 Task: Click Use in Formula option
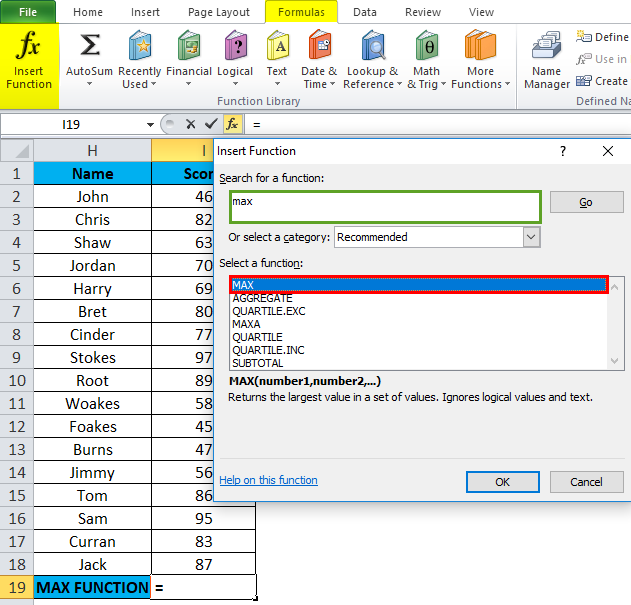(602, 59)
